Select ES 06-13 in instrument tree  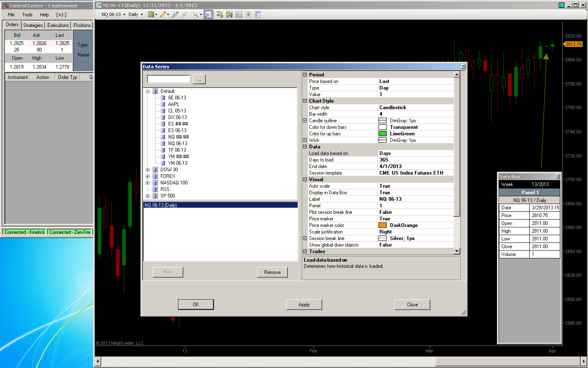click(177, 130)
